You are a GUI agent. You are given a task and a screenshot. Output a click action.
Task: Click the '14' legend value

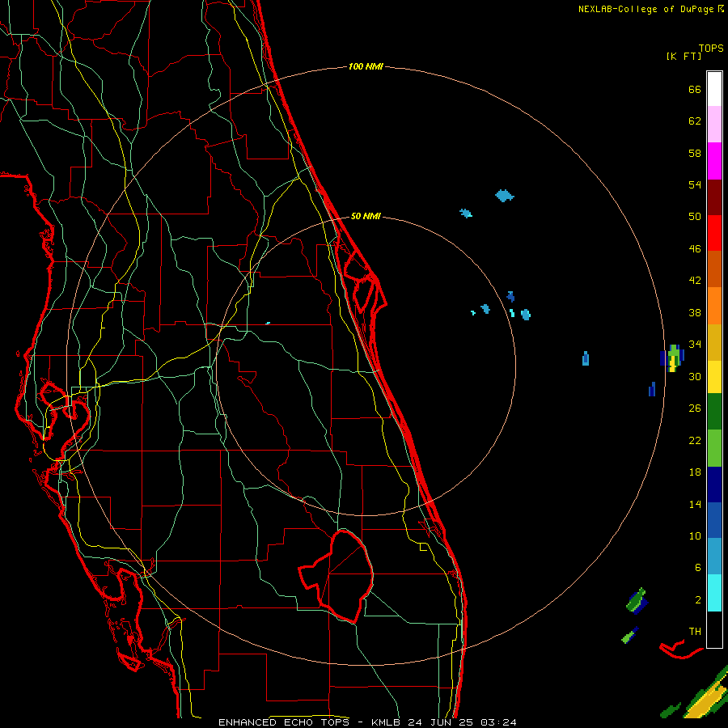695,504
